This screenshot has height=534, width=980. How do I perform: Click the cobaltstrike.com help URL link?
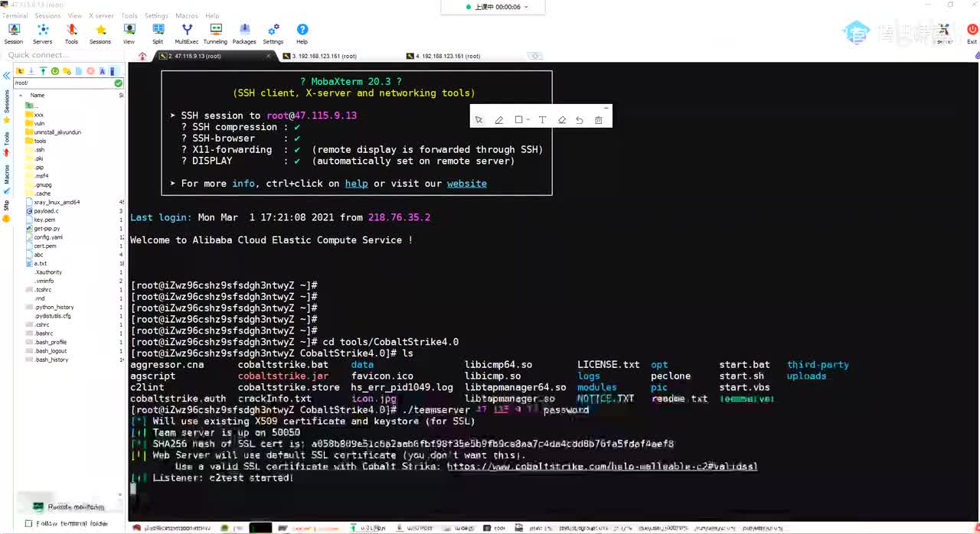(x=602, y=466)
